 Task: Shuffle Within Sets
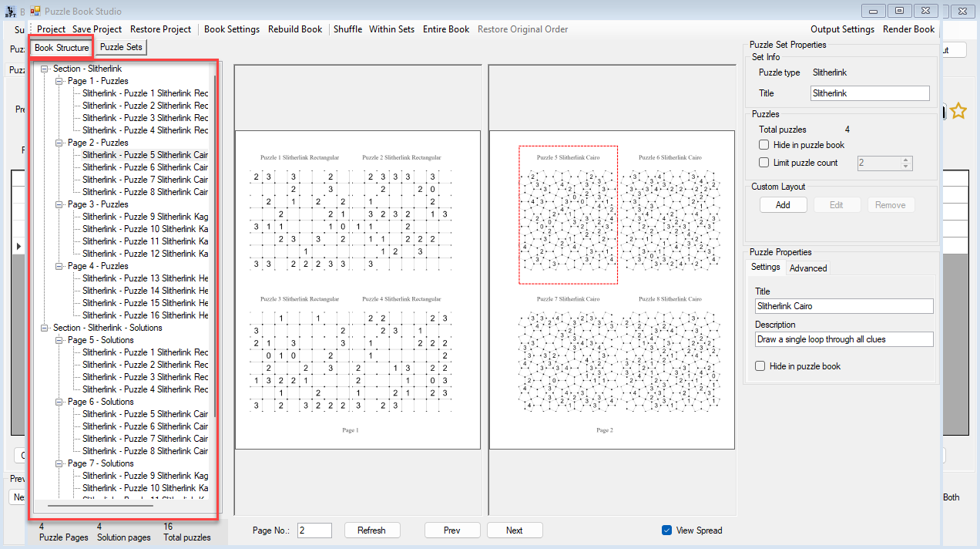pyautogui.click(x=391, y=29)
